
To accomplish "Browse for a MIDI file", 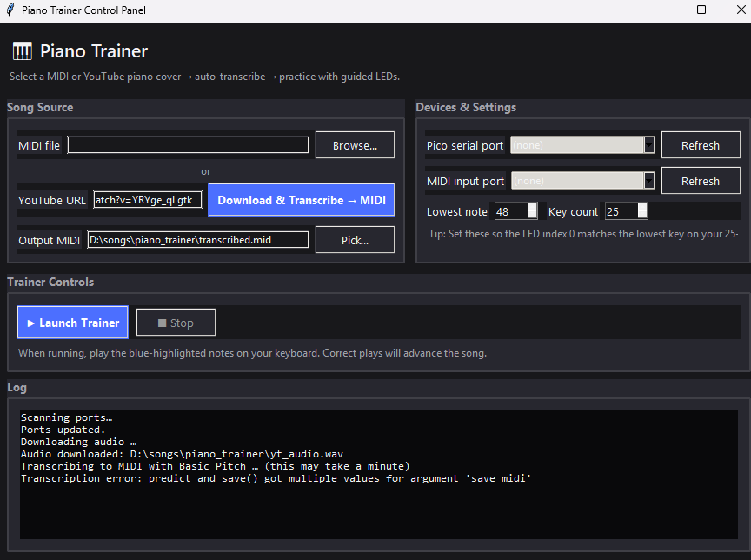I will pos(355,144).
